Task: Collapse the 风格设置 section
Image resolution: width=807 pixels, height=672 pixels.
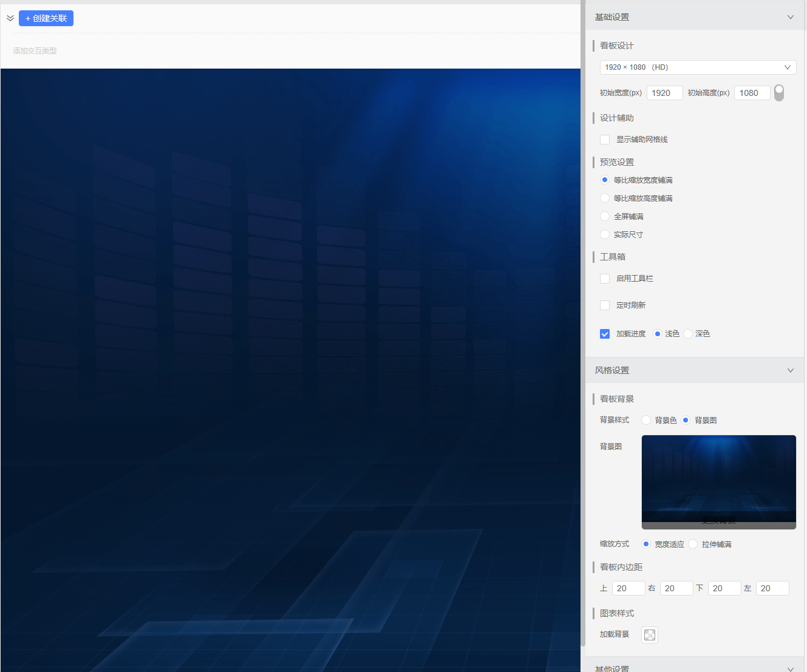Action: [790, 370]
